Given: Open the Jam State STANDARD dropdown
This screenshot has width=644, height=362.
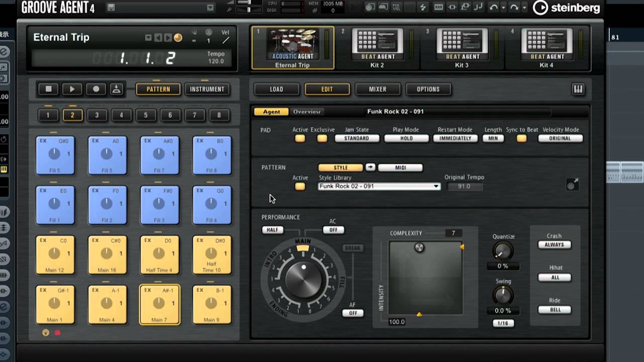Looking at the screenshot, I should (x=357, y=138).
